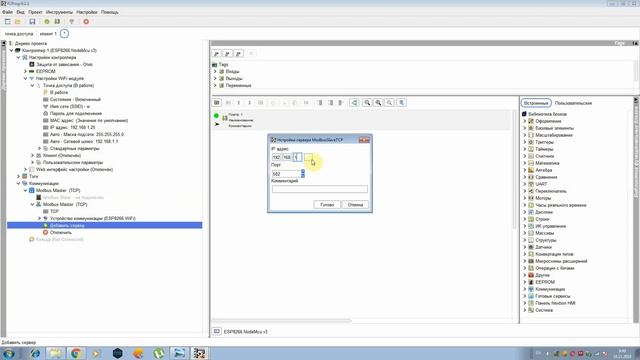Viewport: 640px width, 360px height.
Task: Switch to the Пользовательские library tab
Action: [573, 103]
